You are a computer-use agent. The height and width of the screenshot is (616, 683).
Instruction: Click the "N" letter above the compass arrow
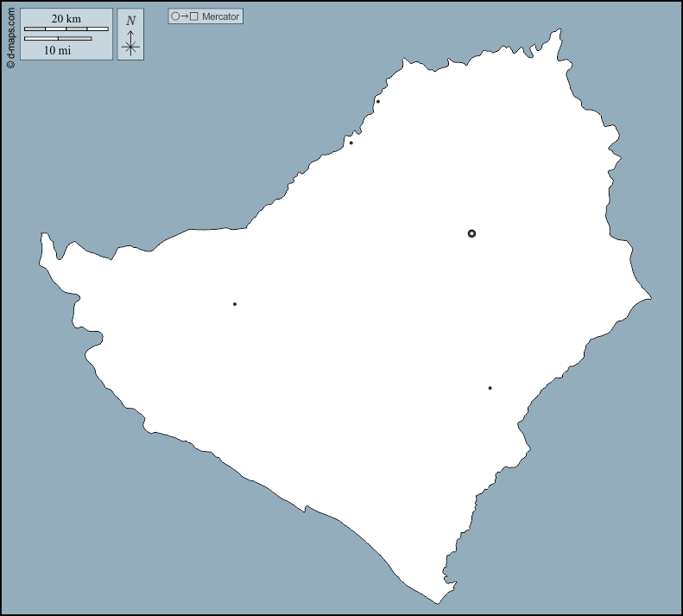pos(130,21)
